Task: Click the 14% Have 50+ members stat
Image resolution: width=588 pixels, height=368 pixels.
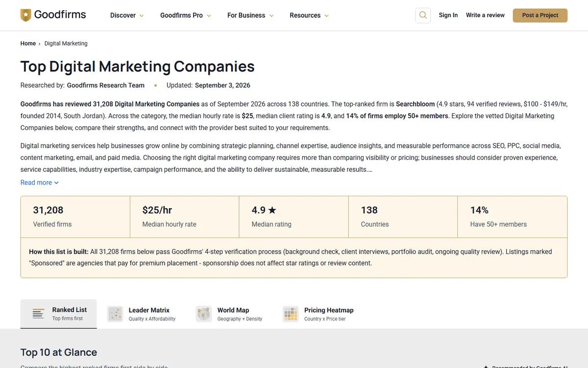Action: point(513,217)
